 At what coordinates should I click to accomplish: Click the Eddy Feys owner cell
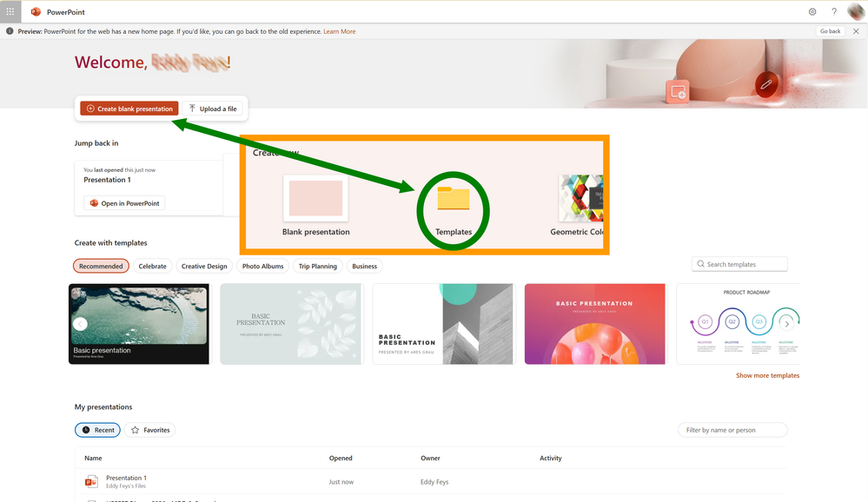click(x=434, y=482)
